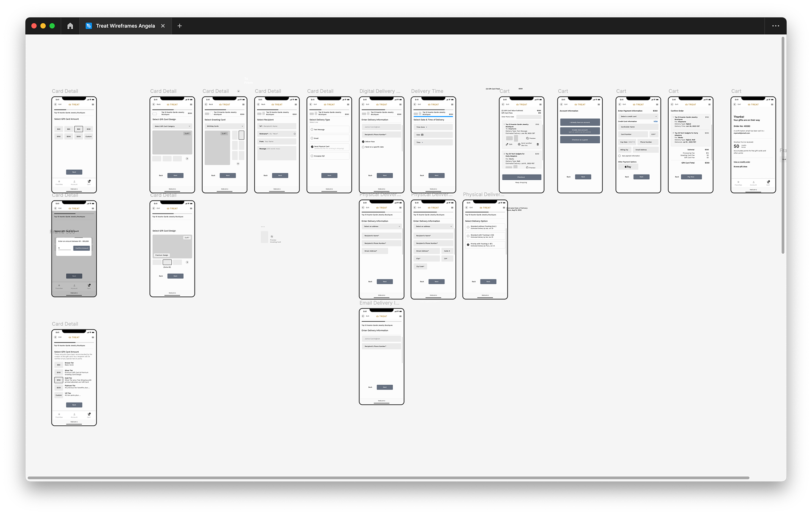Select the Deliver Now radio
Screen dimensions: 812x515
coord(363,142)
